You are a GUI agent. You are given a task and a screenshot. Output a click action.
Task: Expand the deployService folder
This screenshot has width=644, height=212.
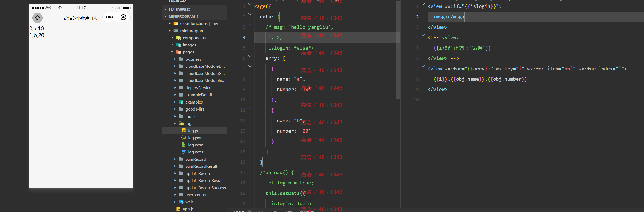point(175,88)
